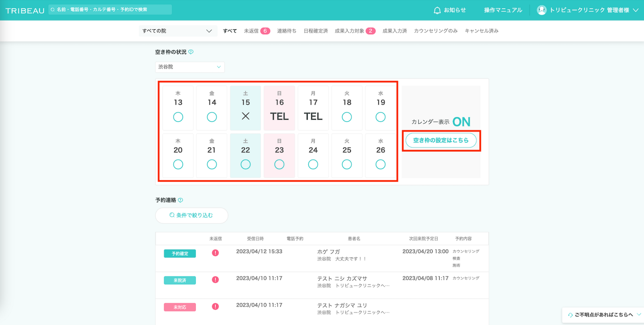Click the unreplied alert icon for ホゲ フガ
The width and height of the screenshot is (644, 325).
(215, 253)
